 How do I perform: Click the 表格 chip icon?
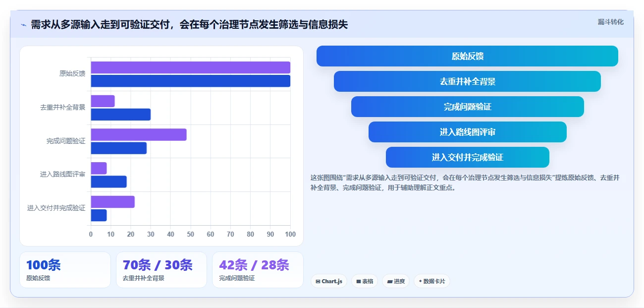(359, 281)
